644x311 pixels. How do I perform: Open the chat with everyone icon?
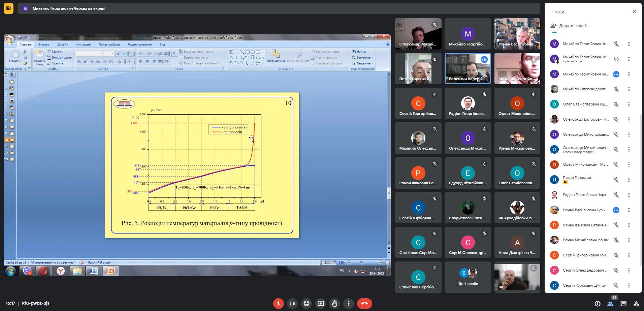coord(623,304)
